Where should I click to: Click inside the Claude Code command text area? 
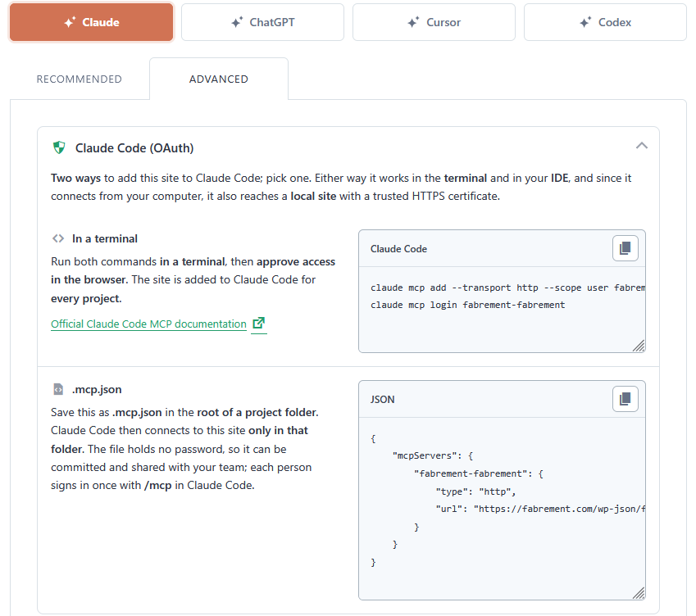[x=502, y=310]
